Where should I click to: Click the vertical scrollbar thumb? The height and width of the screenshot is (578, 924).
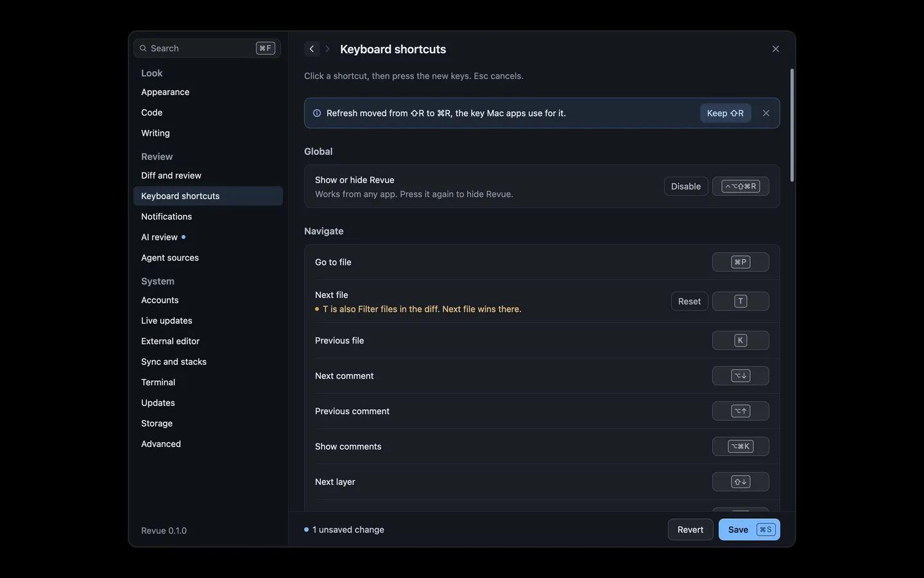point(792,125)
